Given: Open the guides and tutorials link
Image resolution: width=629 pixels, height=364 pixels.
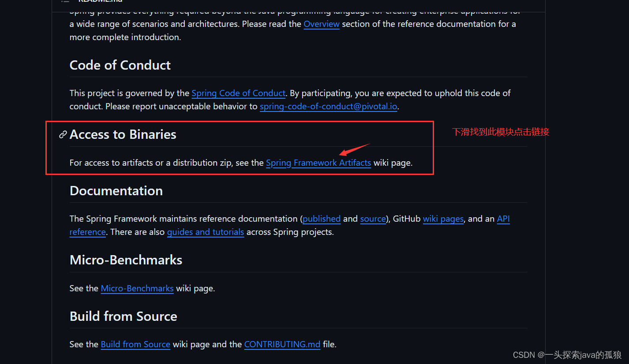Looking at the screenshot, I should 206,232.
